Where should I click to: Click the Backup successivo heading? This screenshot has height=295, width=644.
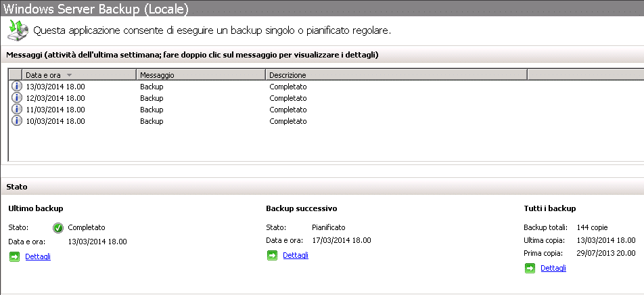[x=302, y=208]
